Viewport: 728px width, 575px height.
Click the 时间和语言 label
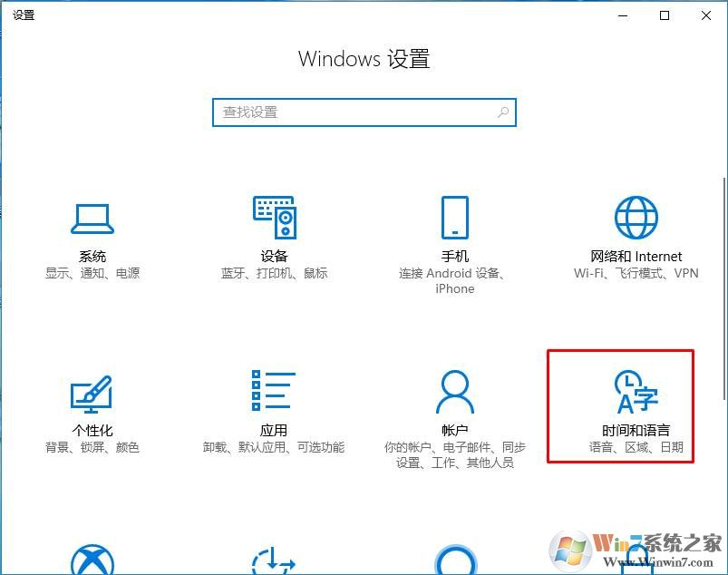636,431
